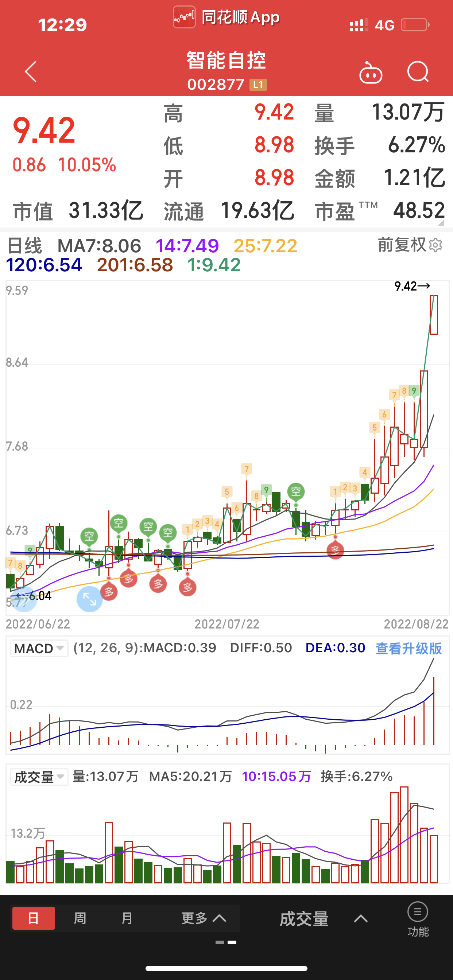Expand quote details corner triangle

(441, 223)
